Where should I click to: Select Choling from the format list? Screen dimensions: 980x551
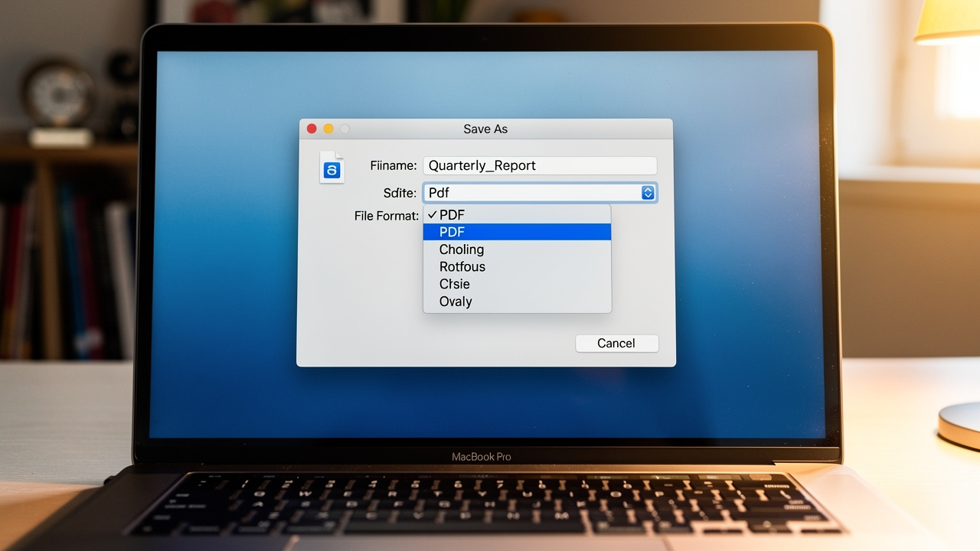click(x=517, y=249)
